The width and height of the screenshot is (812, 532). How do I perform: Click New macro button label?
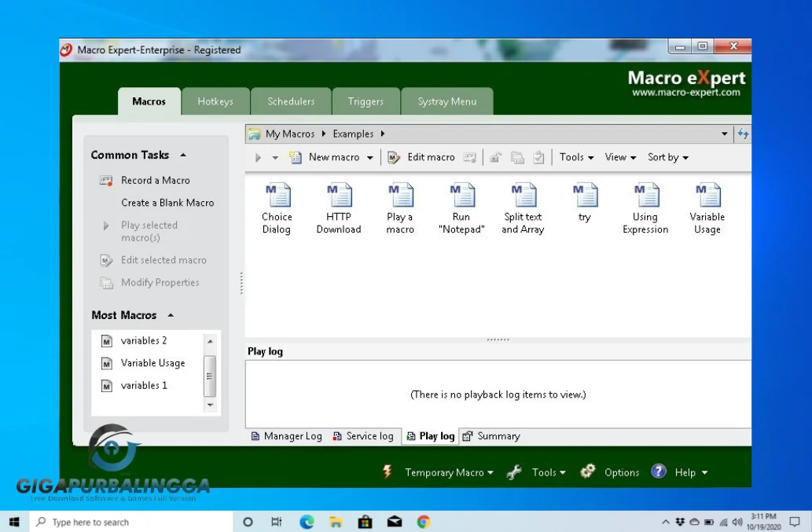334,157
